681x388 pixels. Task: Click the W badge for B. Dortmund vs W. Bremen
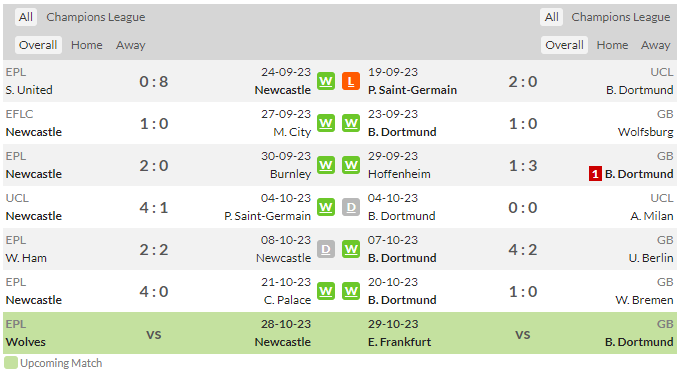[x=351, y=291]
